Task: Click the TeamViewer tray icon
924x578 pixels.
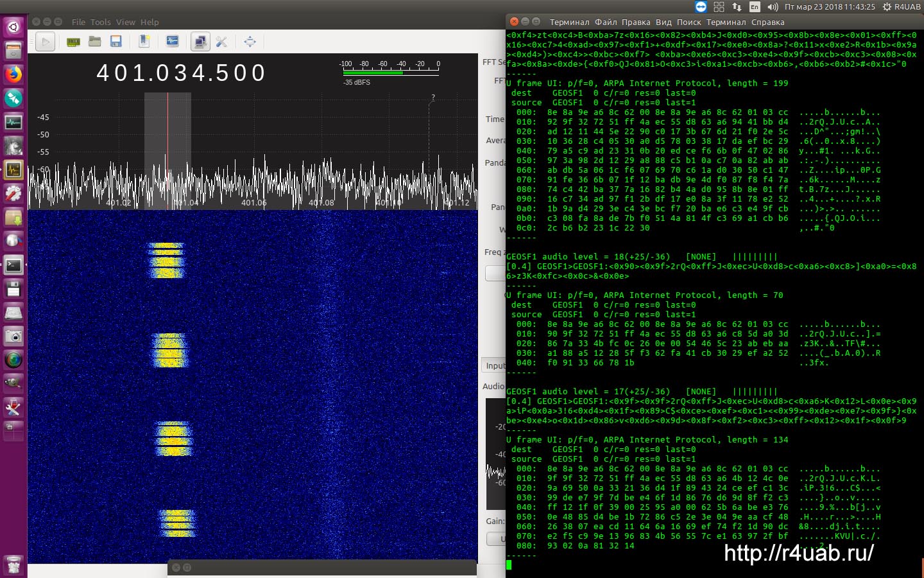Action: click(x=701, y=6)
